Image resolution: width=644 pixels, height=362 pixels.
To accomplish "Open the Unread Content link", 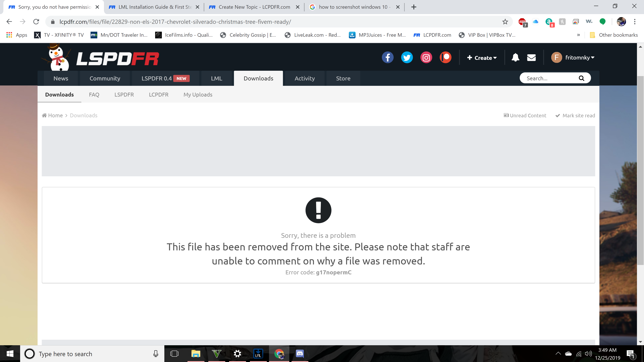I will point(525,115).
